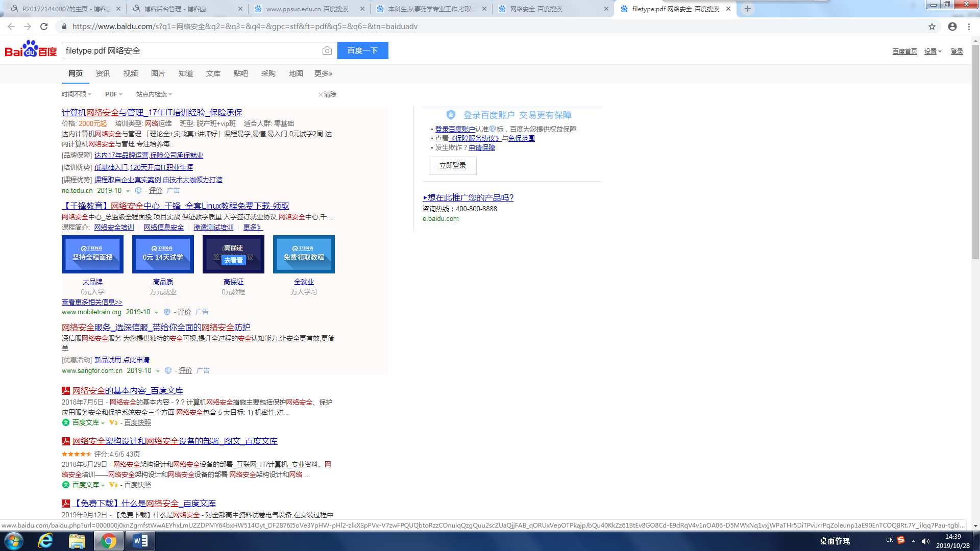Open Word from the taskbar
Screen dimensions: 980x551
click(x=140, y=541)
